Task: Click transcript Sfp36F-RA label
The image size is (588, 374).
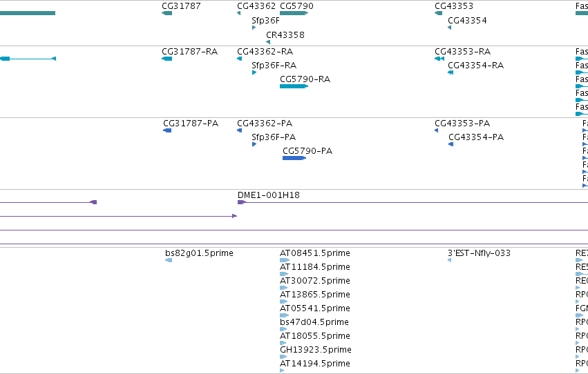Action: [274, 66]
